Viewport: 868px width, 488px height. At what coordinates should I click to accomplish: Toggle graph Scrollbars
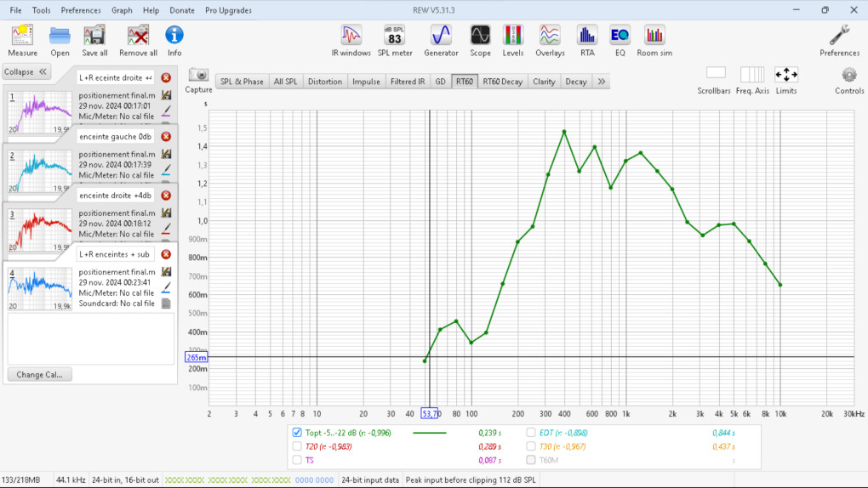[714, 80]
